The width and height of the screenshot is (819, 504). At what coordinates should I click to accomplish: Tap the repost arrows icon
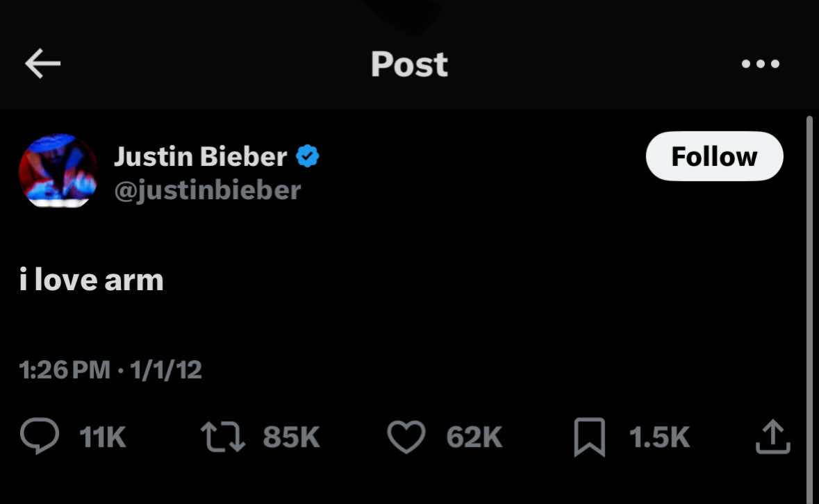click(222, 437)
